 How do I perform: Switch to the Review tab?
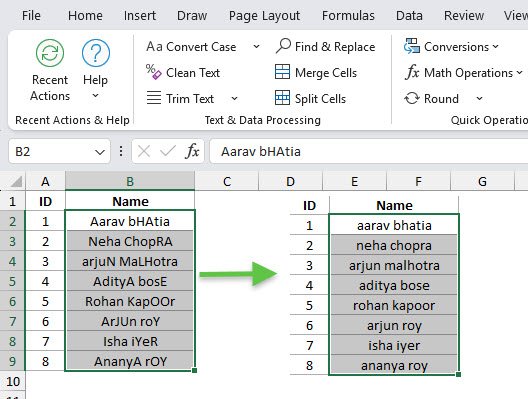[464, 15]
